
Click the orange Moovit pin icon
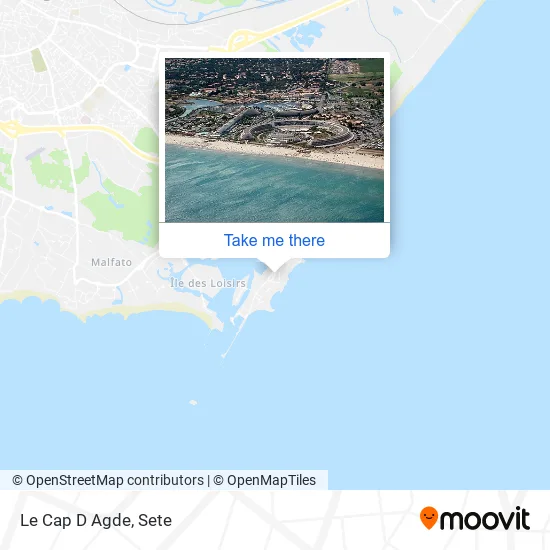tap(429, 517)
